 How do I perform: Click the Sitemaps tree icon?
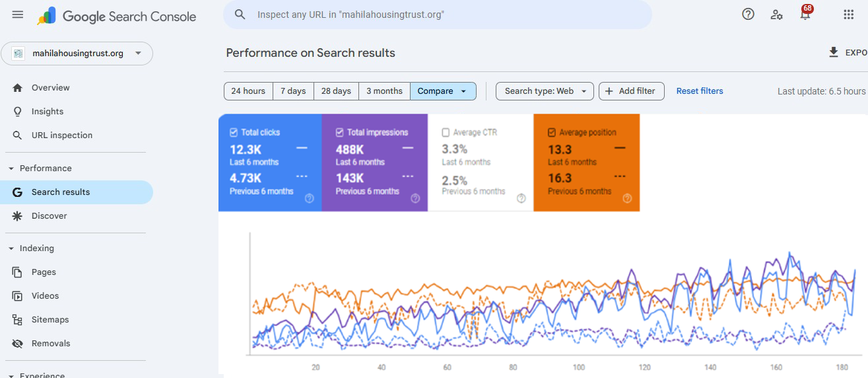(18, 320)
